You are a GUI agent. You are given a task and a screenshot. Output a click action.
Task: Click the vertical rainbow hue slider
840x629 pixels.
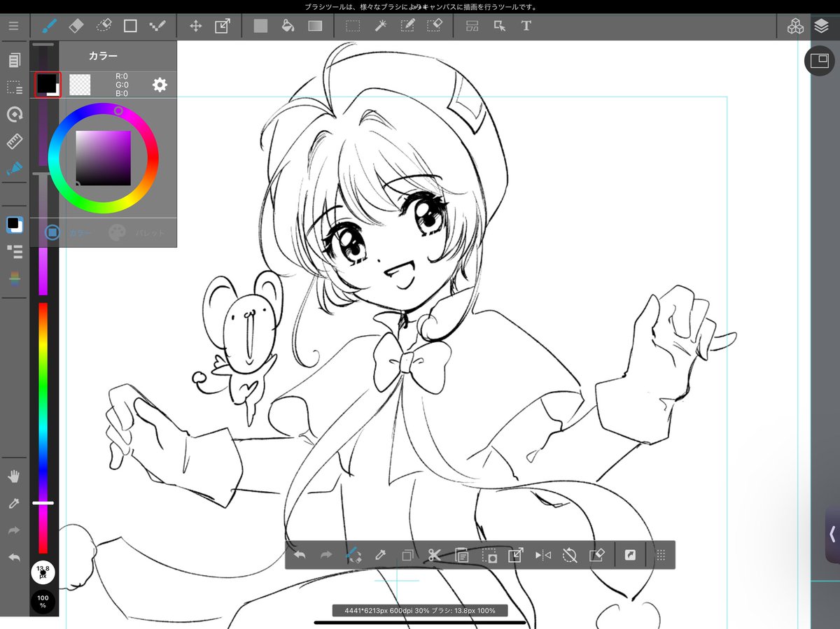(x=43, y=427)
